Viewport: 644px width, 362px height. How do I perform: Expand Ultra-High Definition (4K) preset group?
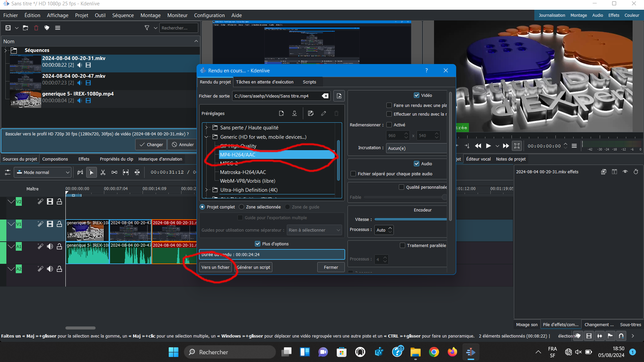pos(207,190)
